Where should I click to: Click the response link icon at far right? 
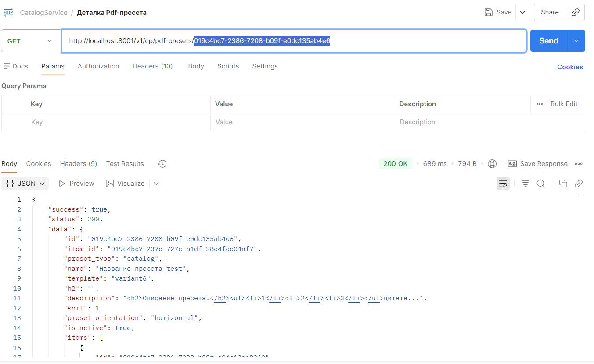pos(579,184)
